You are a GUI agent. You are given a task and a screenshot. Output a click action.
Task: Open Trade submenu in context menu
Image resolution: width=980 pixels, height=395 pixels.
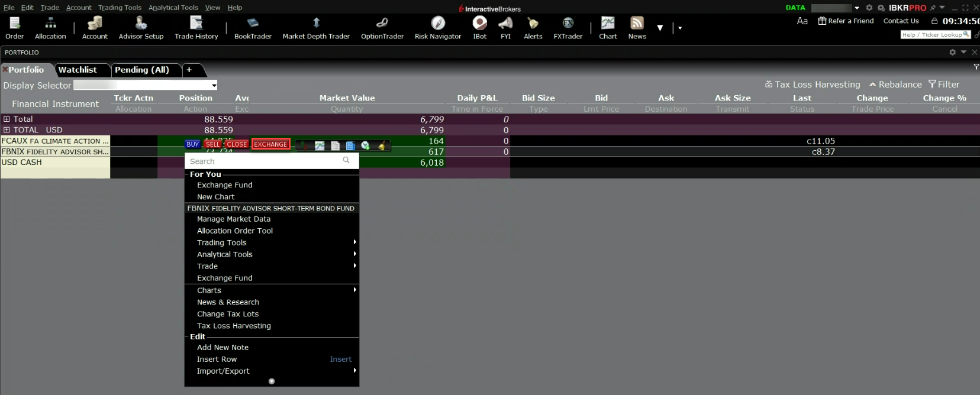[x=272, y=266]
